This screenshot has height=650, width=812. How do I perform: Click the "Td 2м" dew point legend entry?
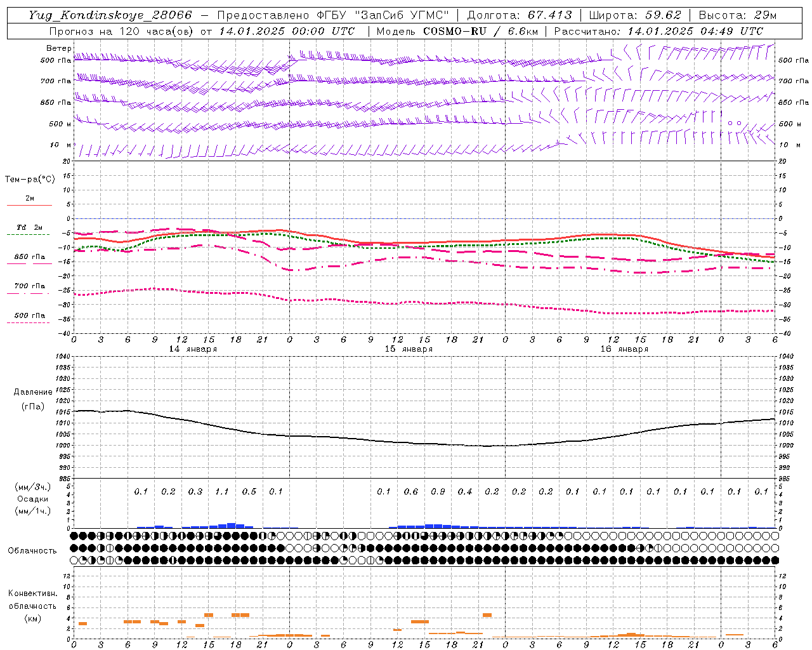(30, 227)
